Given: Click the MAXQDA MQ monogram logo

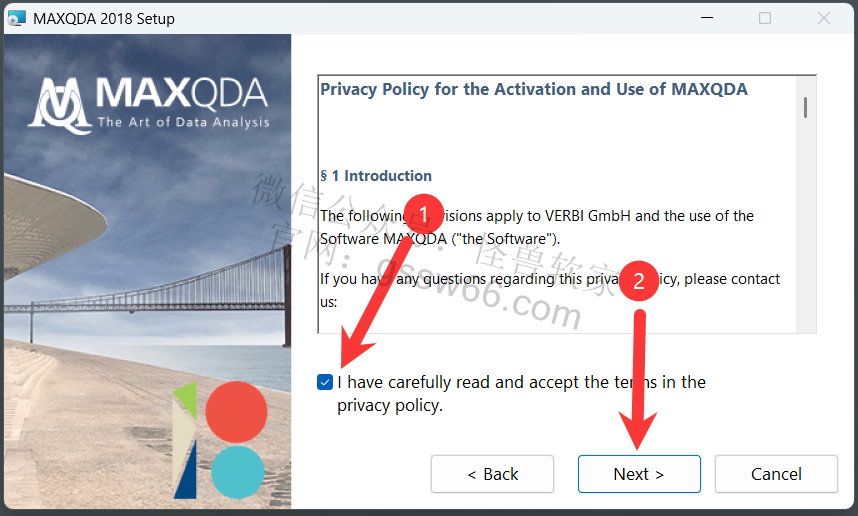Looking at the screenshot, I should pos(60,106).
